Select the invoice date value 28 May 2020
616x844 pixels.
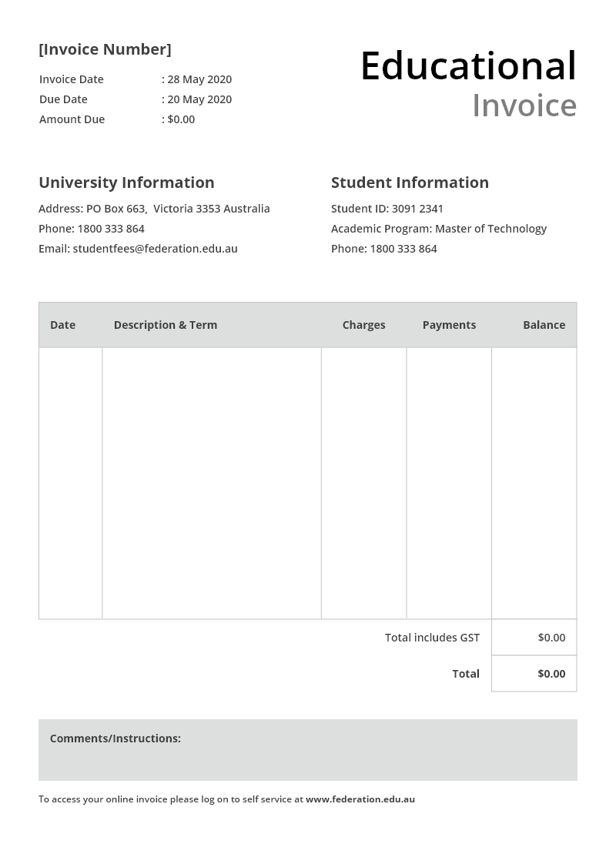point(199,79)
